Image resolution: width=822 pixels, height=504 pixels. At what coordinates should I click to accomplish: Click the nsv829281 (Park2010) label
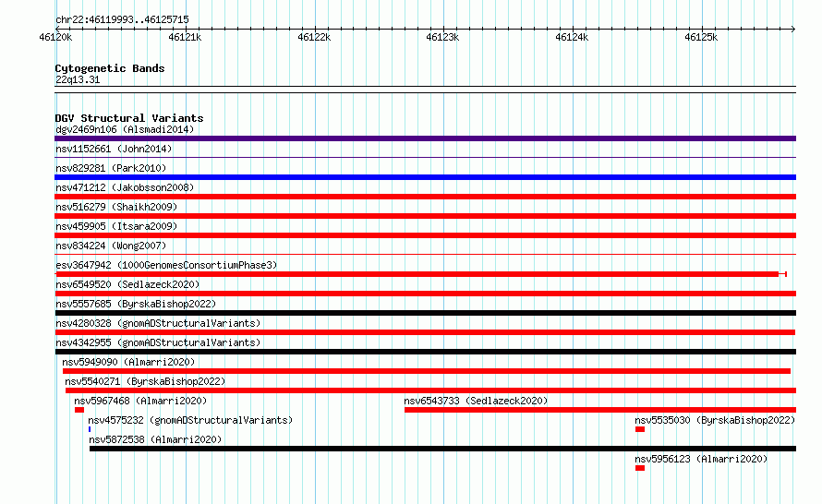(111, 168)
